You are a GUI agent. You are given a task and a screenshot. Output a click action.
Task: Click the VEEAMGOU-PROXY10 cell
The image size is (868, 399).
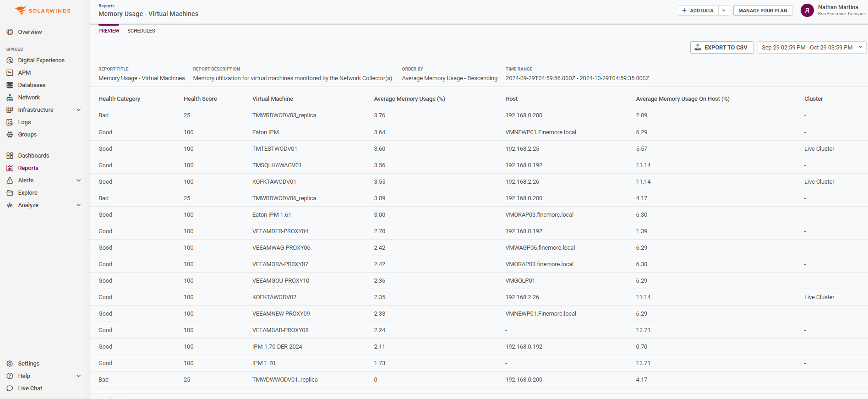pyautogui.click(x=281, y=281)
